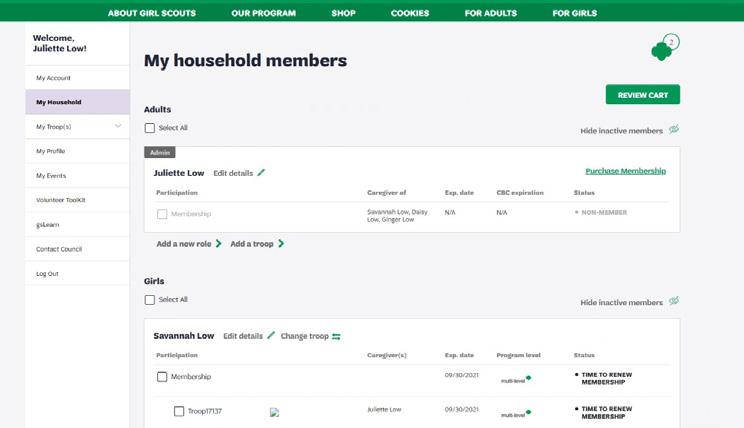Screen dimensions: 744x428
Task: Click Edit details for Juliette Low
Action: point(233,173)
